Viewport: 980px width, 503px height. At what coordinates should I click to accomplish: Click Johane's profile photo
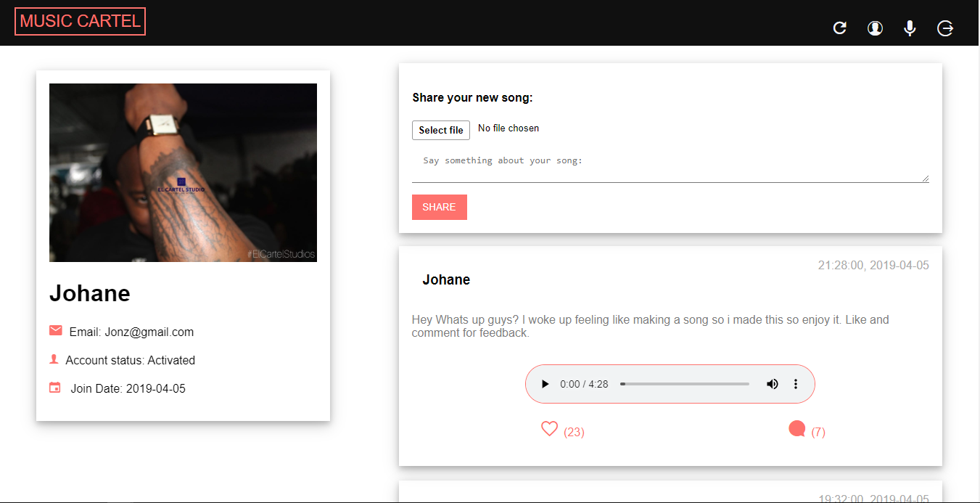[183, 173]
